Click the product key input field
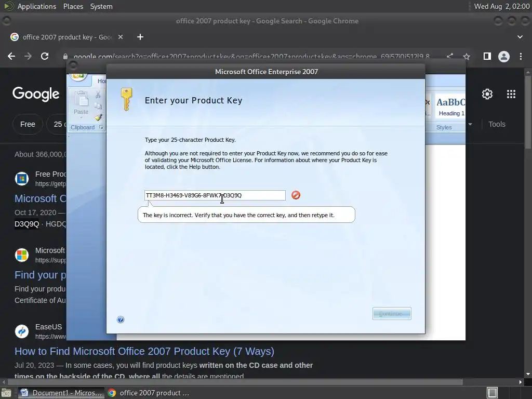Screen dimensions: 532x399 point(215,195)
